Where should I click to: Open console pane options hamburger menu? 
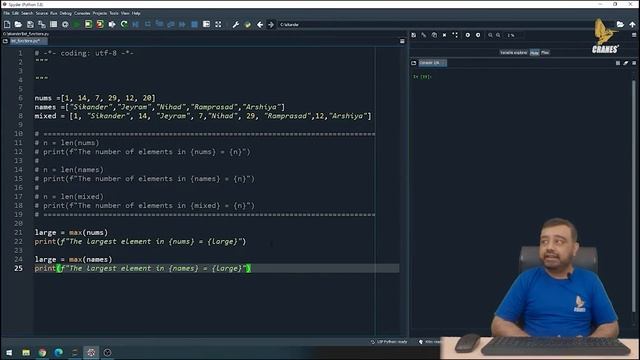point(634,63)
